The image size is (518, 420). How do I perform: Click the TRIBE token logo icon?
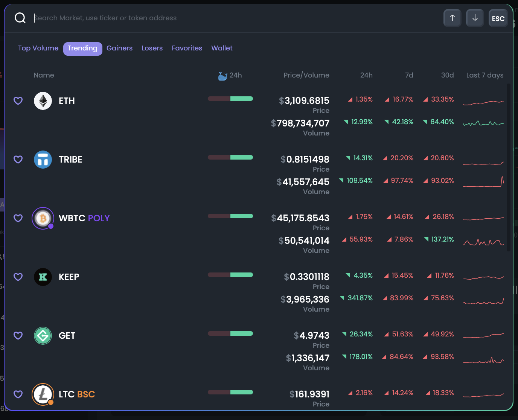(x=43, y=160)
